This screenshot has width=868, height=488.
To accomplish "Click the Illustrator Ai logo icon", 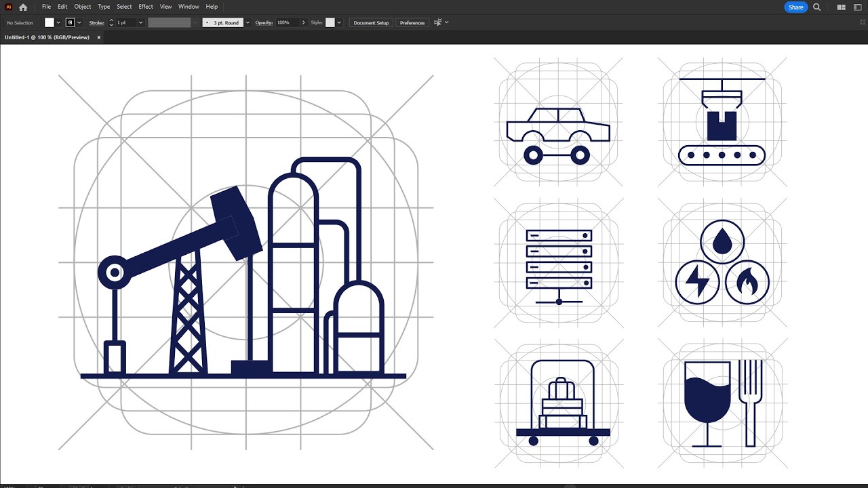I will (9, 7).
